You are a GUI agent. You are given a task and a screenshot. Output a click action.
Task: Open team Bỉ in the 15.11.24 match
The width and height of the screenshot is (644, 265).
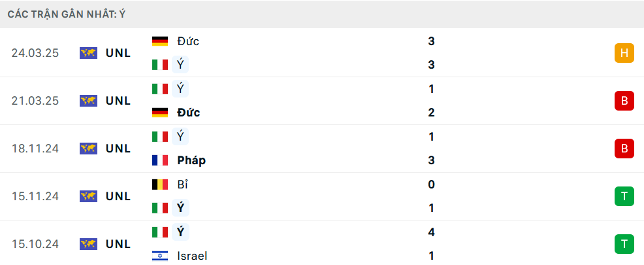pos(182,185)
